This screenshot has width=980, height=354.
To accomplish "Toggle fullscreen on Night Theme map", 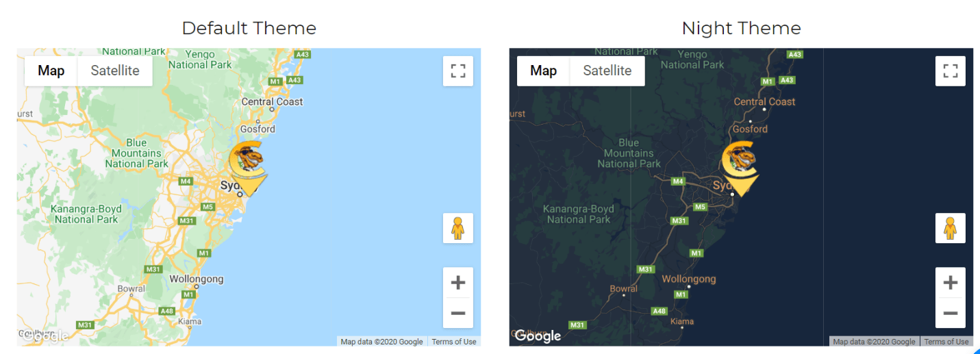I will [x=951, y=71].
